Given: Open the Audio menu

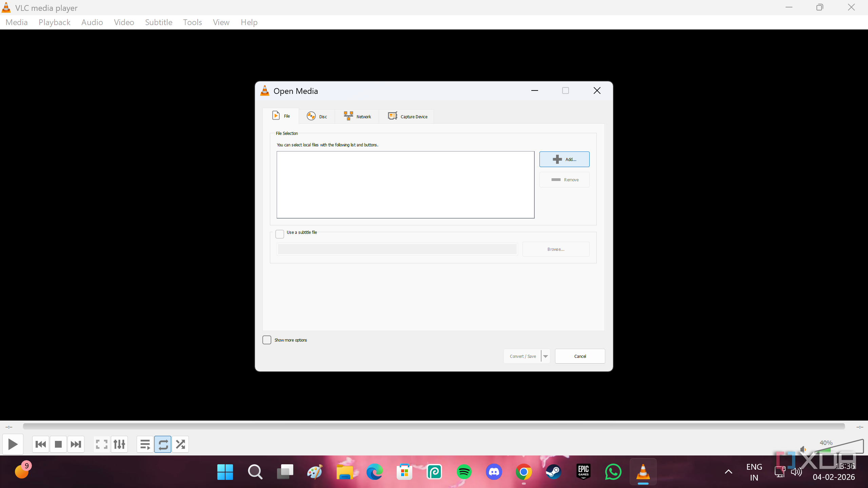Looking at the screenshot, I should [92, 22].
